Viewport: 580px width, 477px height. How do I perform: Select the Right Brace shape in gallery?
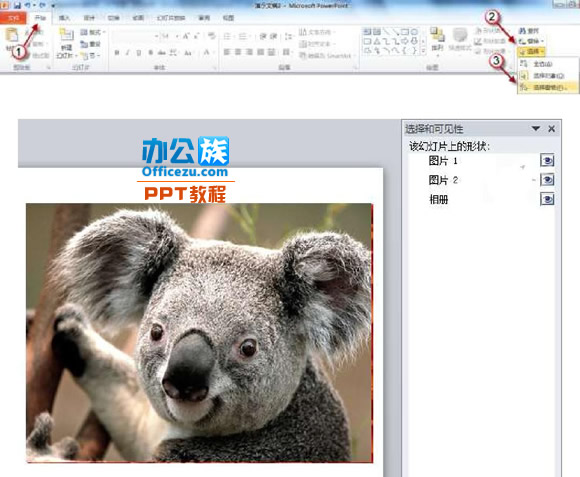pyautogui.click(x=415, y=50)
